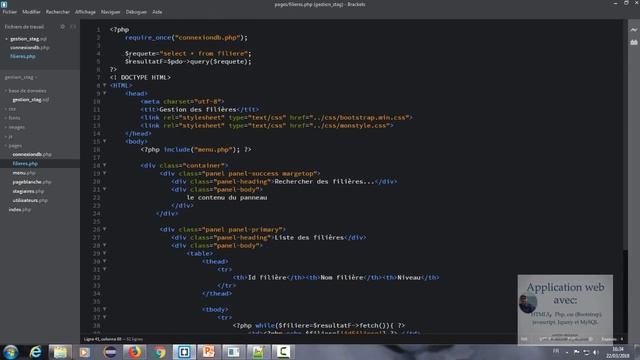Collapse container div fold arrow at line 18

coord(104,165)
